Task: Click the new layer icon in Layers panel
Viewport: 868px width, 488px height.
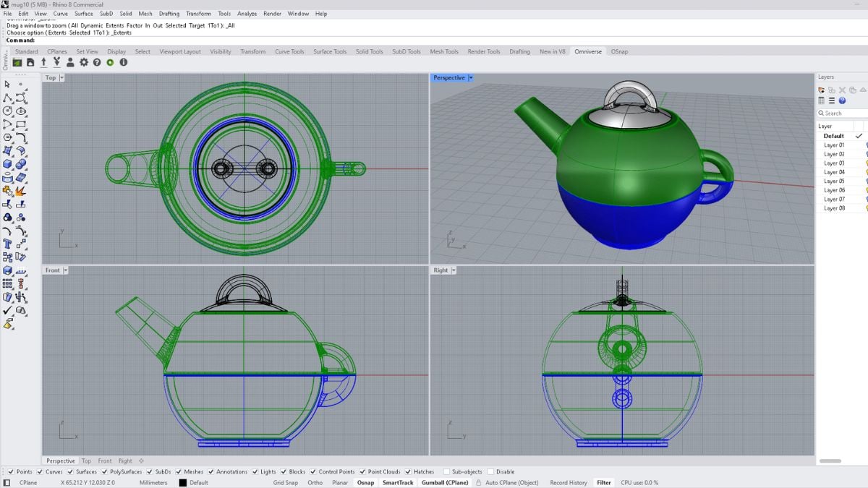Action: (822, 90)
